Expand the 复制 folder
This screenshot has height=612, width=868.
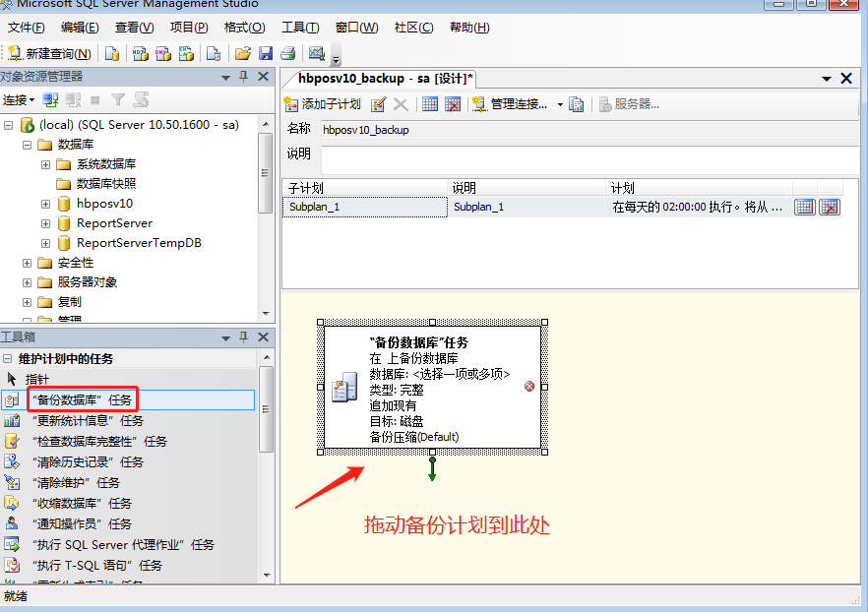pos(27,302)
